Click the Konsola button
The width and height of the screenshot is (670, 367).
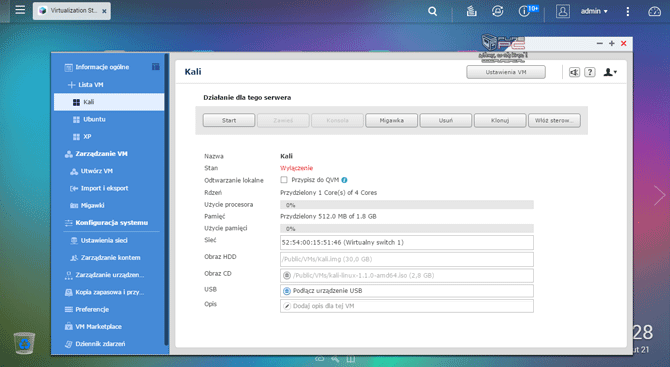338,120
